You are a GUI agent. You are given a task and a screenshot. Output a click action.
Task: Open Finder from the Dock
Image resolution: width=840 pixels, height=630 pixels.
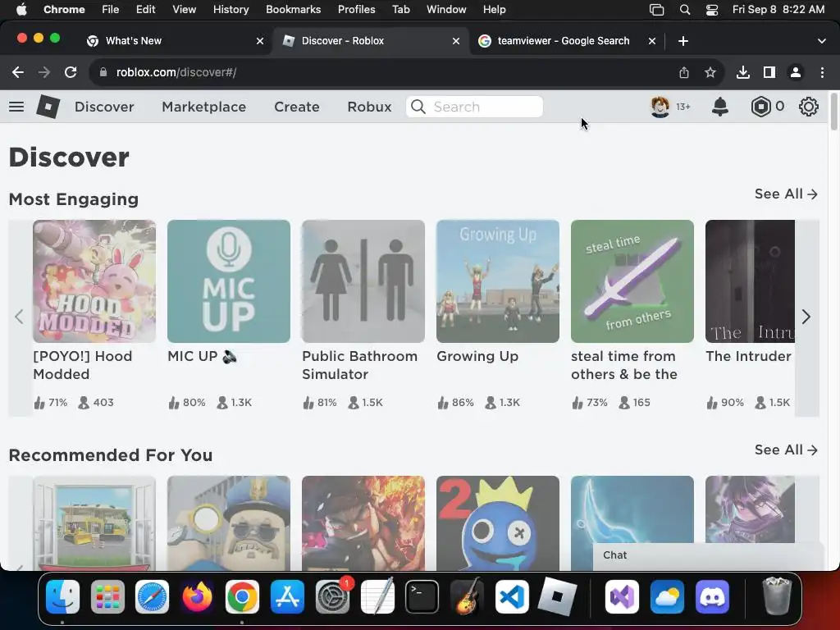tap(62, 596)
